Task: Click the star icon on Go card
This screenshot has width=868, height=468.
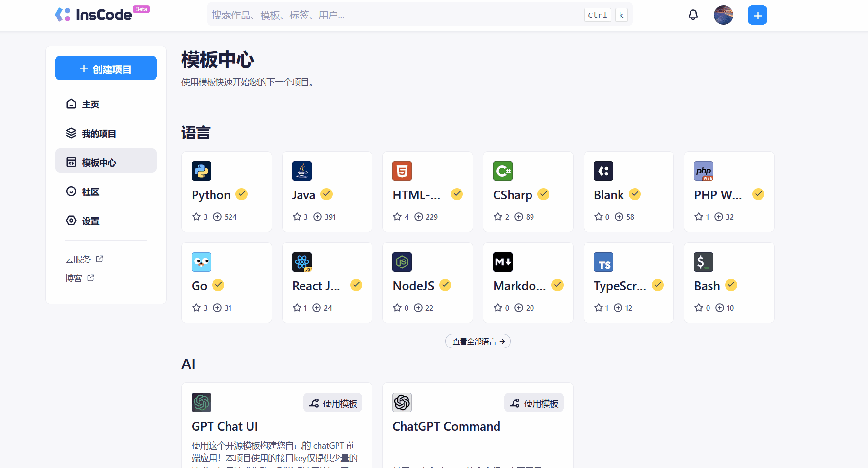Action: [196, 308]
